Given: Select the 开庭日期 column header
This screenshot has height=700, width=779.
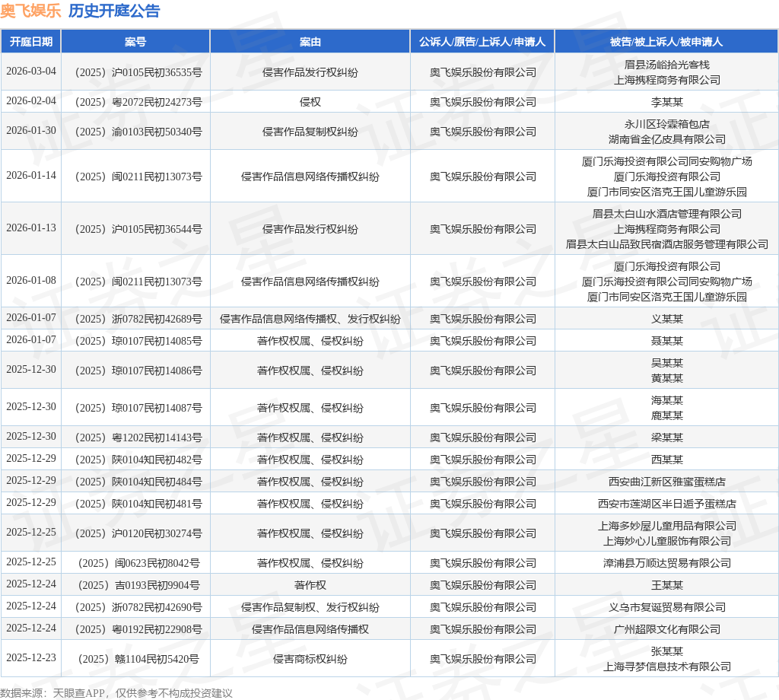Looking at the screenshot, I should (30, 42).
